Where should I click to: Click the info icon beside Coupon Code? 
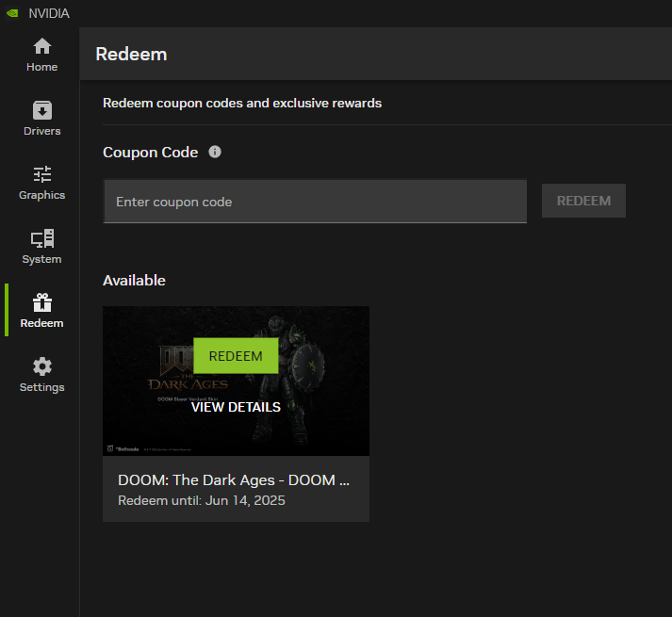pos(215,152)
